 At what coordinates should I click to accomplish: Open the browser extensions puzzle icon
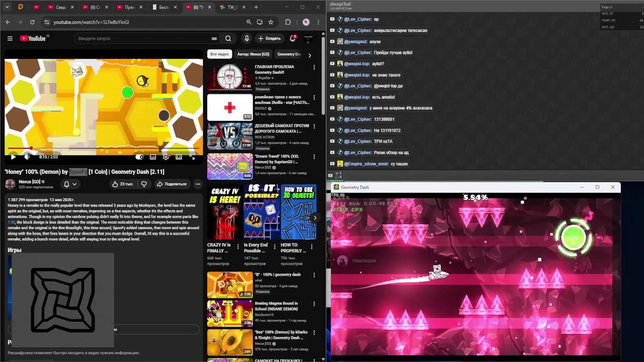click(x=288, y=22)
